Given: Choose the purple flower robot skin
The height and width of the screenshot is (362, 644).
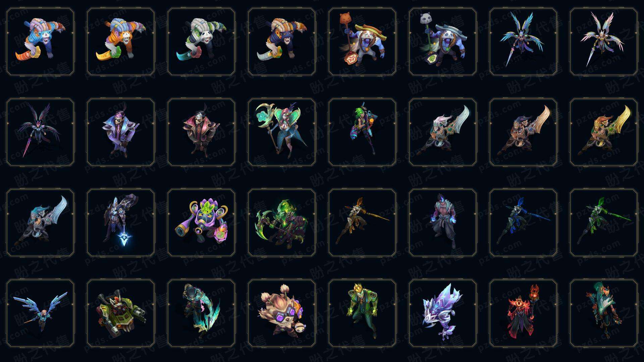Looking at the screenshot, I should click(x=201, y=223).
